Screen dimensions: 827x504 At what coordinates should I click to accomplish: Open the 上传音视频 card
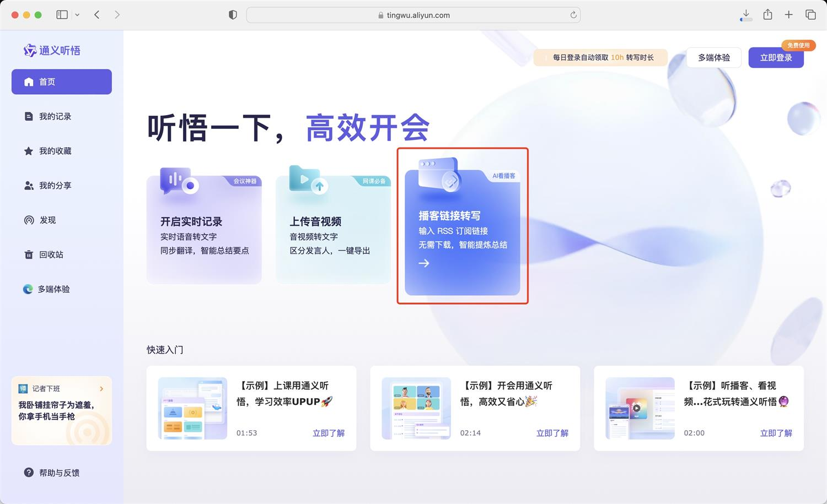[333, 230]
